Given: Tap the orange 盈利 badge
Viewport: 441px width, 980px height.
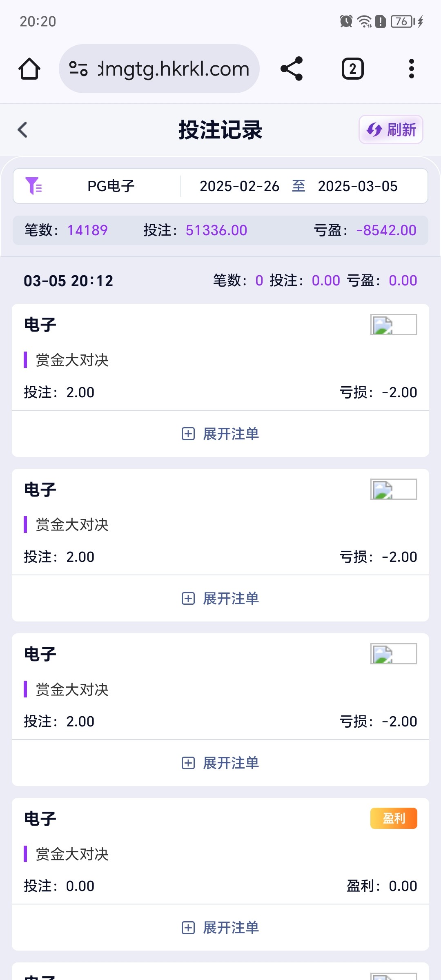Looking at the screenshot, I should tap(394, 818).
